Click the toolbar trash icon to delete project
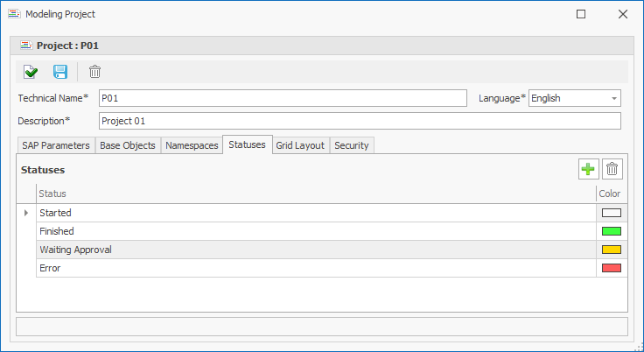The width and height of the screenshot is (644, 352). point(94,72)
